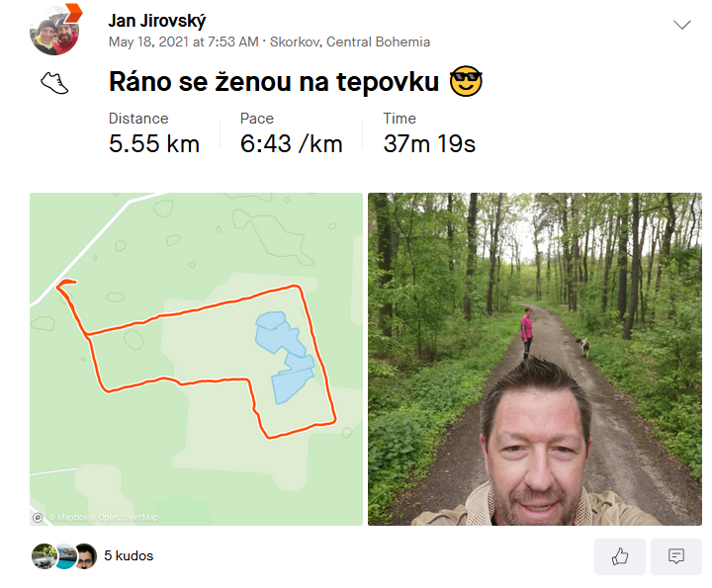Viewport: 712px width, 588px height.
Task: View the 5 kudos list
Action: [x=129, y=555]
